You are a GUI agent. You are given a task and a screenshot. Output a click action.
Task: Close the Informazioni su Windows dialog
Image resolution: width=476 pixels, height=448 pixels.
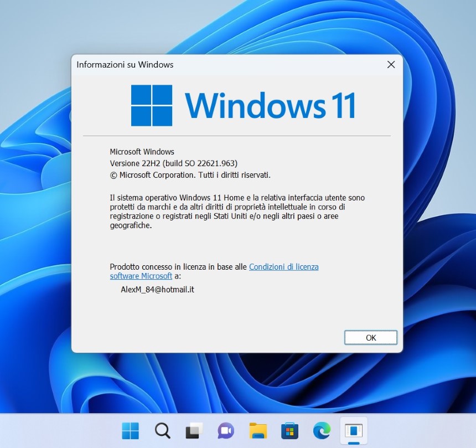click(x=391, y=64)
